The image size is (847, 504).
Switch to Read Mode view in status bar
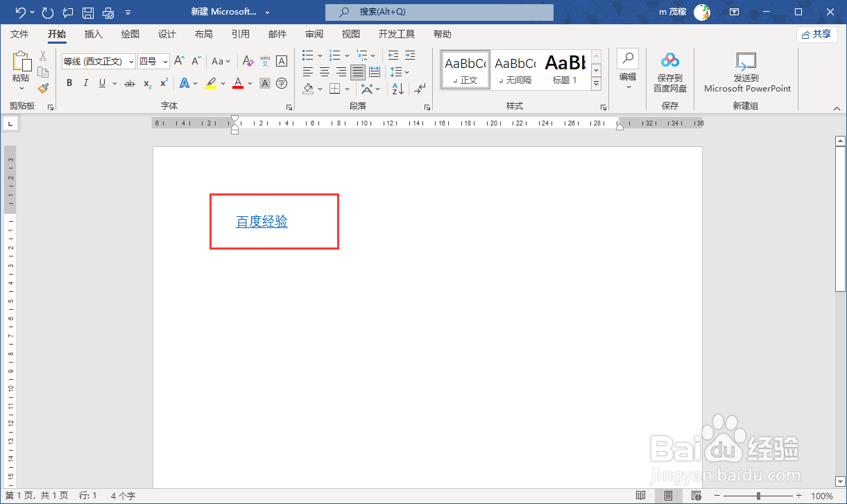(x=641, y=496)
